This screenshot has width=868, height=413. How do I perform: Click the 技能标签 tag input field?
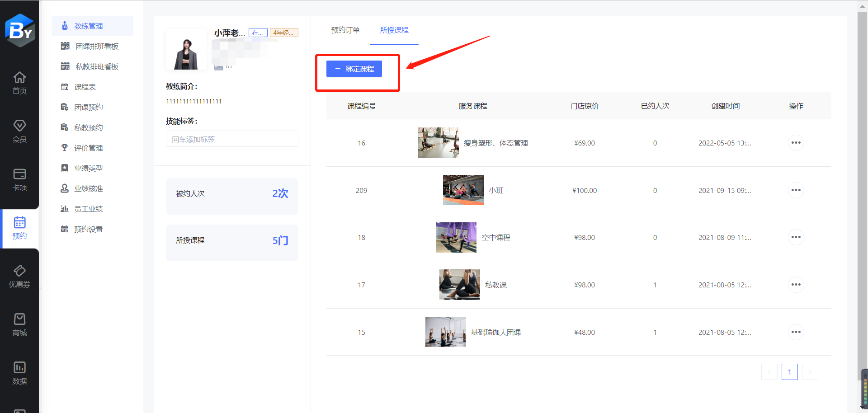click(232, 139)
